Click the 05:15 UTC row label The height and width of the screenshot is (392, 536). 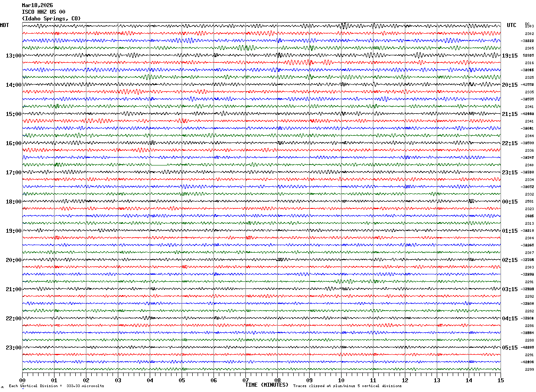(x=509, y=348)
